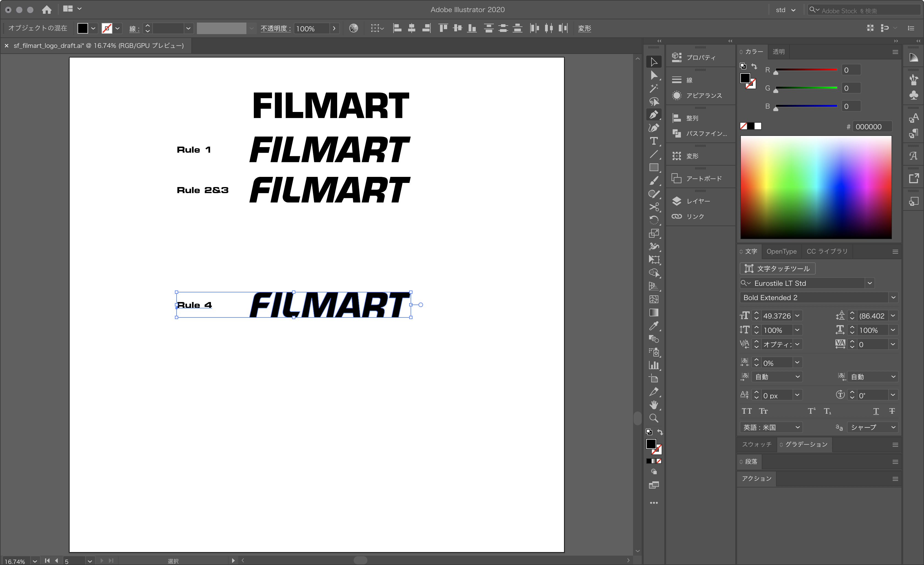Switch to the OpenType tab
This screenshot has width=924, height=565.
pyautogui.click(x=781, y=251)
